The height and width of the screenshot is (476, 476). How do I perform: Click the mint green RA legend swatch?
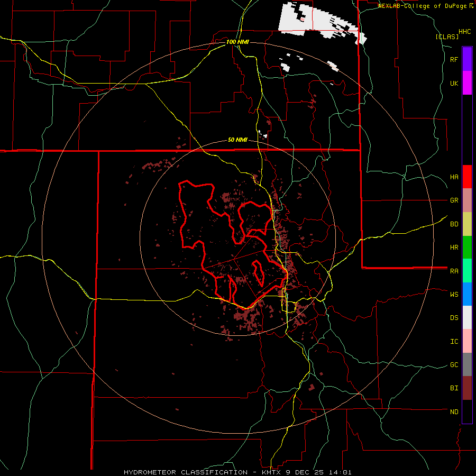(x=467, y=271)
